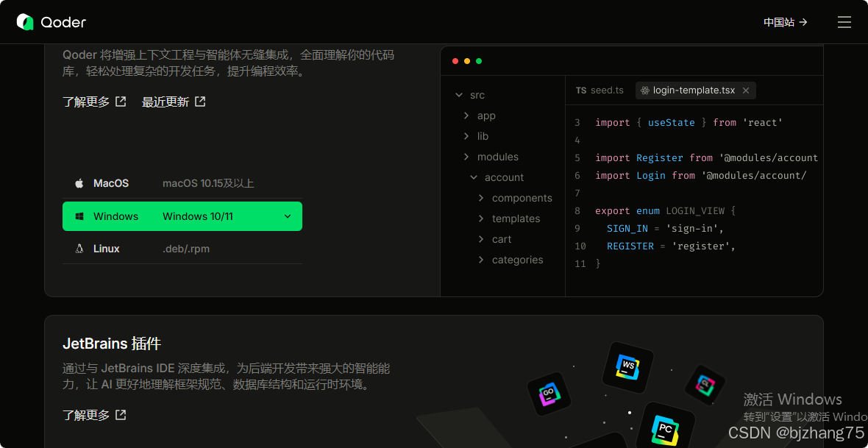Click macOS 10.15及以上 text

pos(208,183)
